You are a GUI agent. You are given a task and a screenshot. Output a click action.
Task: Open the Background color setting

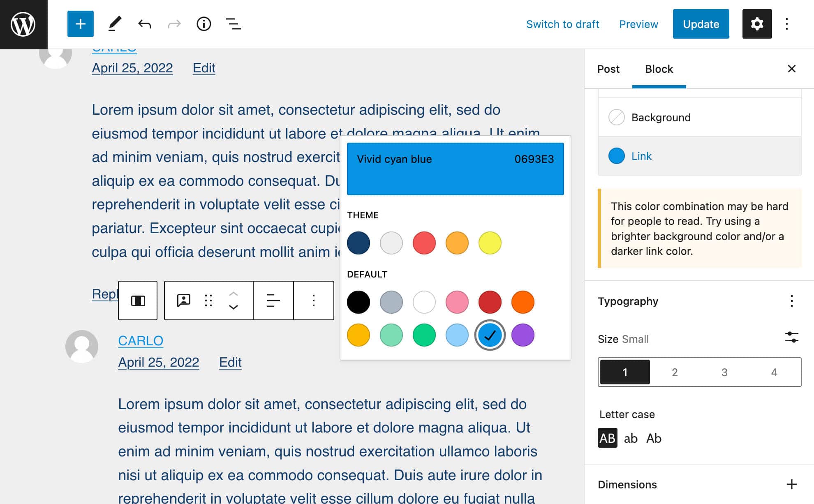[699, 117]
